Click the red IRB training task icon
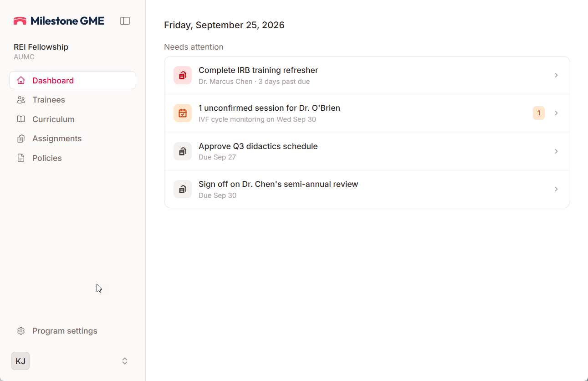The height and width of the screenshot is (381, 588). coord(183,75)
